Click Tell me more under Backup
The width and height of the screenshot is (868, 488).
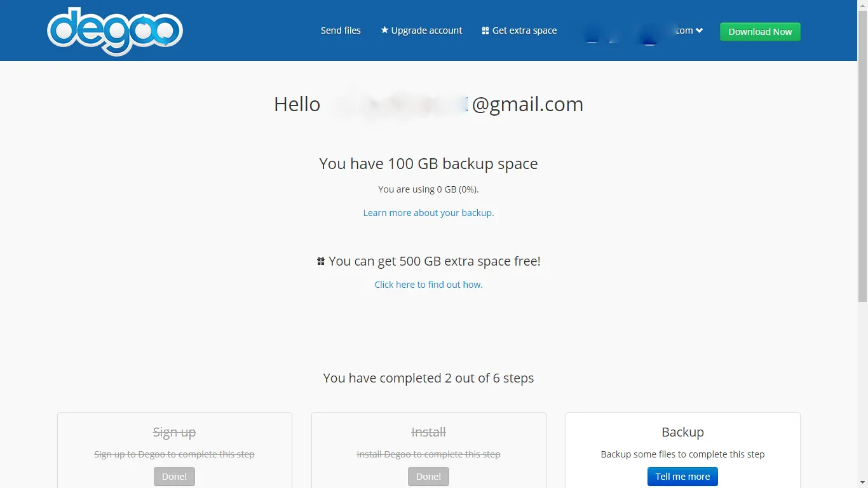coord(682,477)
